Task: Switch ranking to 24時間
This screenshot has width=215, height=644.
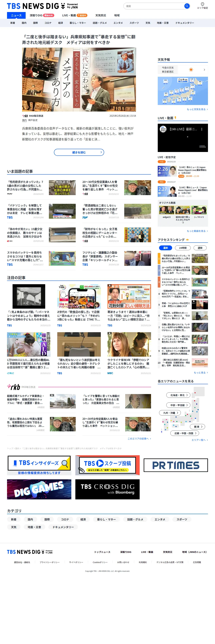Action: click(183, 248)
